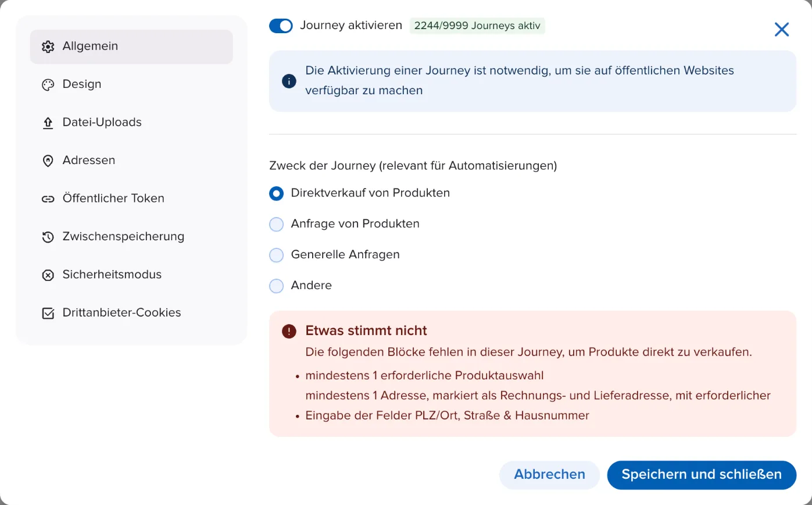
Task: Click Speichern und schließen button
Action: pyautogui.click(x=702, y=475)
